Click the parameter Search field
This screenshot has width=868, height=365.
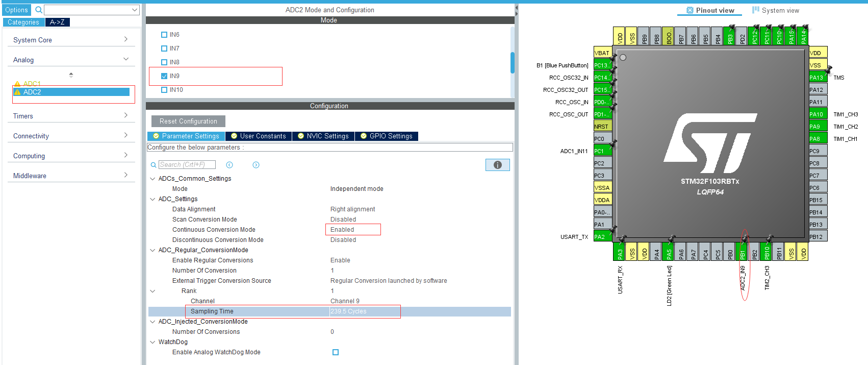[187, 165]
